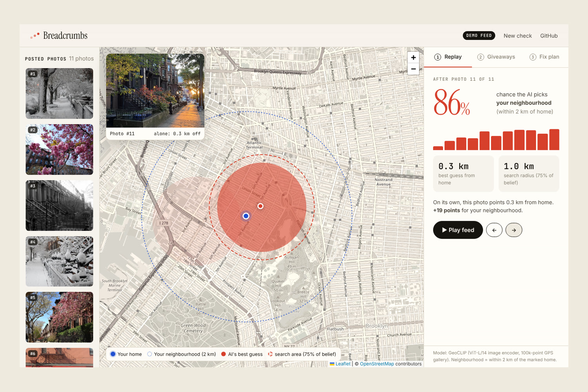Click the 86% chance figure
Viewport: 588px width, 392px height.
452,103
